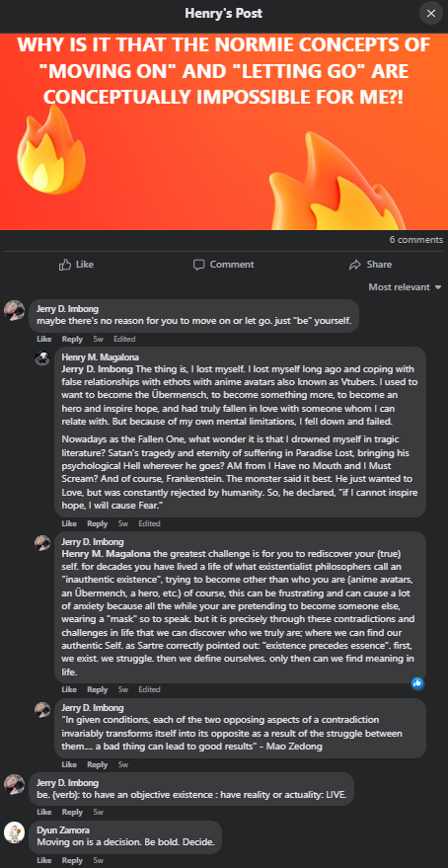
Task: Click Edited label on Henry's reply
Action: [x=149, y=523]
